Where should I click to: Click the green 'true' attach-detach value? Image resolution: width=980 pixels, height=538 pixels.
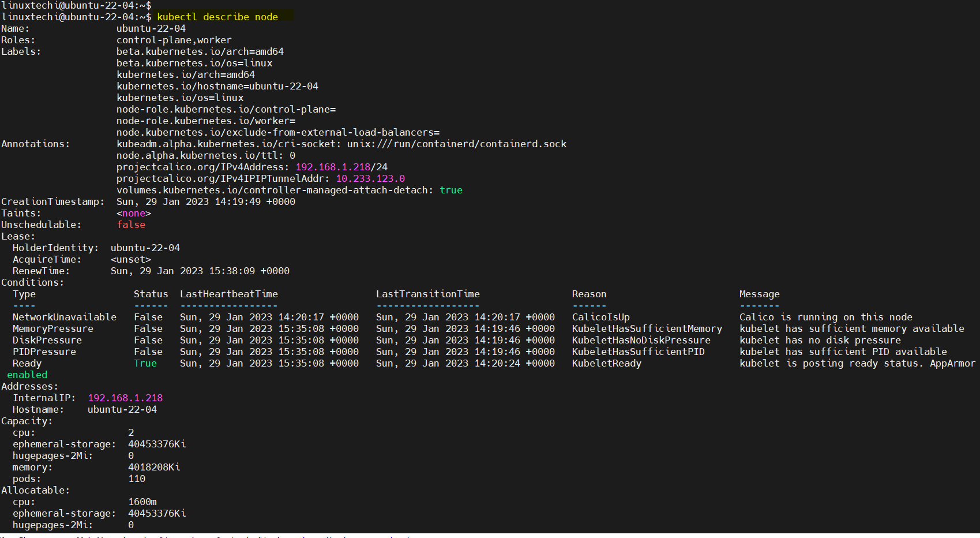(451, 190)
